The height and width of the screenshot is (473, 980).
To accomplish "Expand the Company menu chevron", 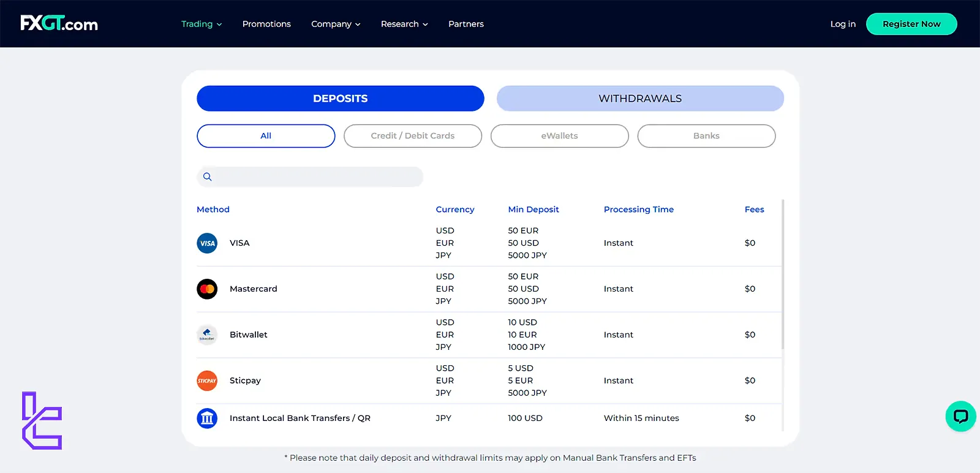I will click(358, 25).
